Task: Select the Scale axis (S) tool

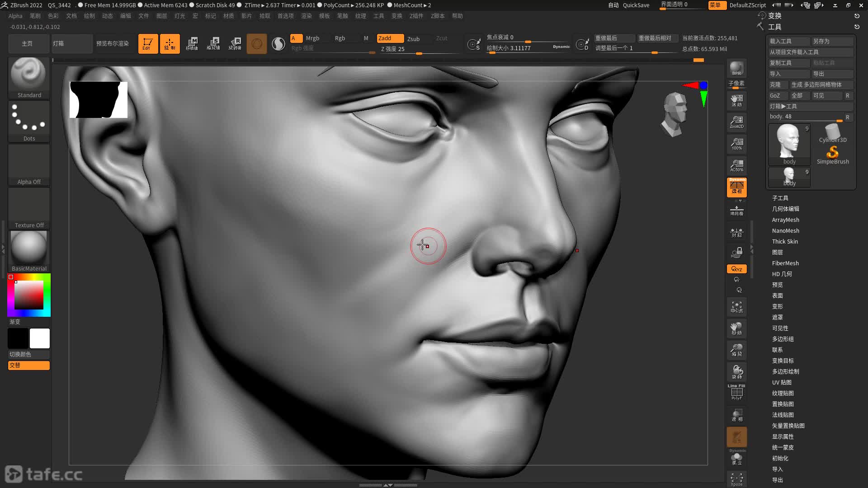Action: pyautogui.click(x=213, y=44)
